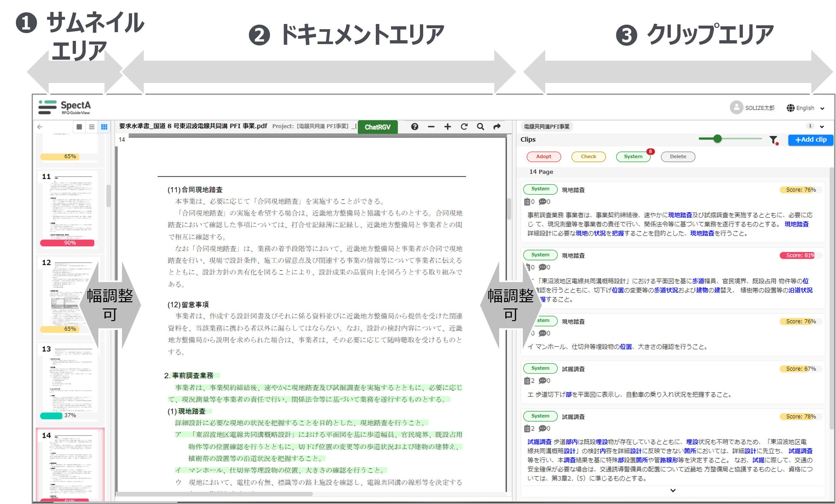Open document search magnifier icon
836x504 pixels.
(480, 126)
